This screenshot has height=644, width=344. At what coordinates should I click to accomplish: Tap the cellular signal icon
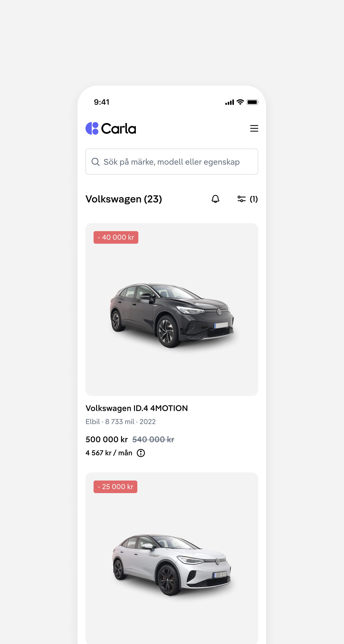coord(230,102)
